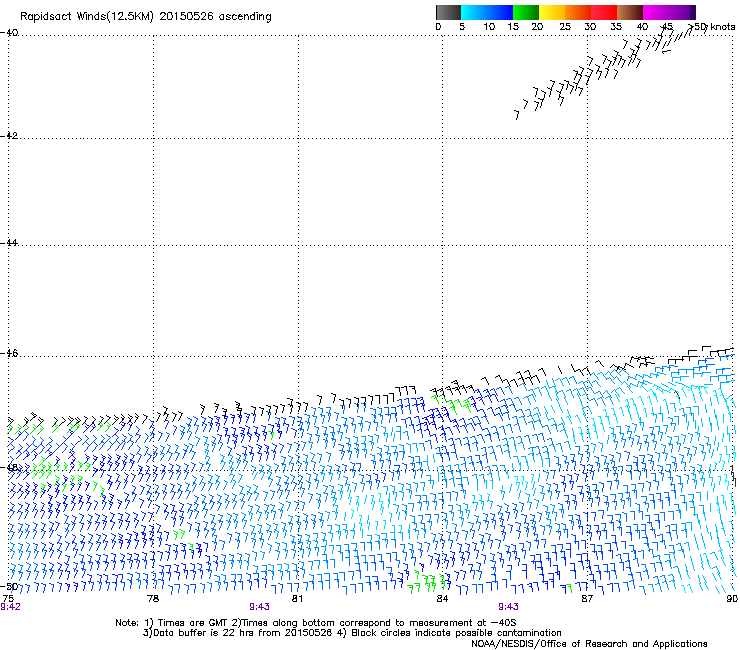Click the latitude label '-44'
The image size is (740, 650).
point(9,243)
